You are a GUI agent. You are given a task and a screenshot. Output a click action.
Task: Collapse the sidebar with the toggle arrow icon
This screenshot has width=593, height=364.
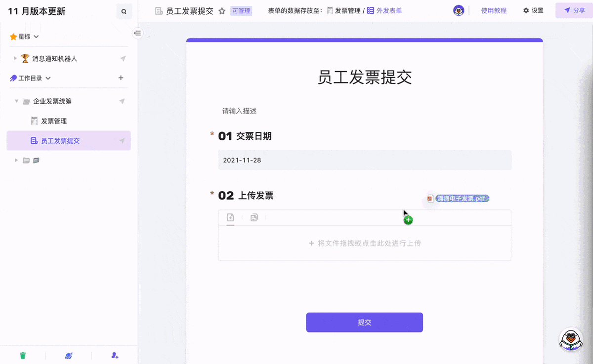click(x=137, y=33)
